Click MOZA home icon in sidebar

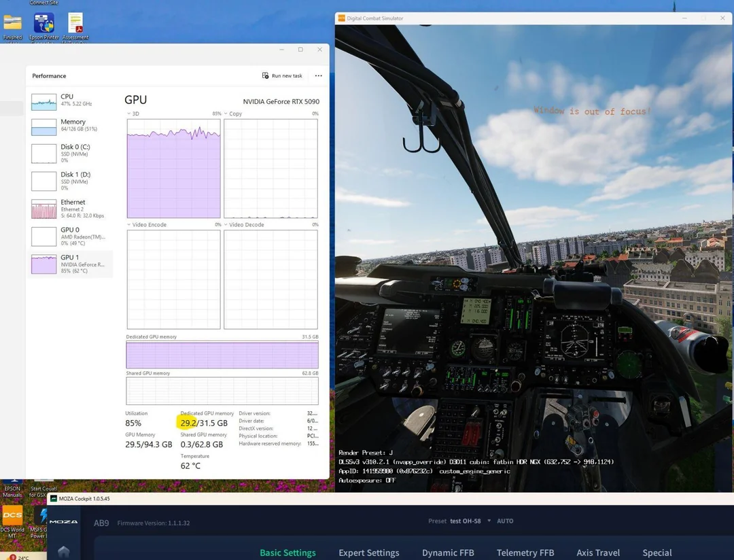point(64,552)
